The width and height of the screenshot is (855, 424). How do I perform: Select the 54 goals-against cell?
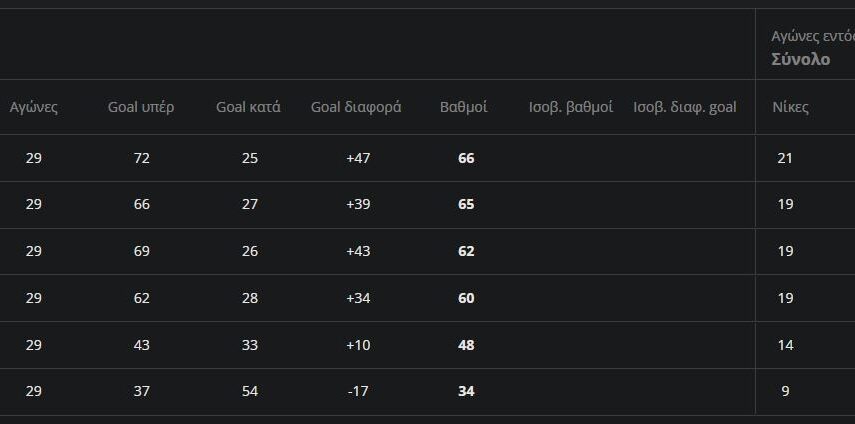pyautogui.click(x=250, y=391)
